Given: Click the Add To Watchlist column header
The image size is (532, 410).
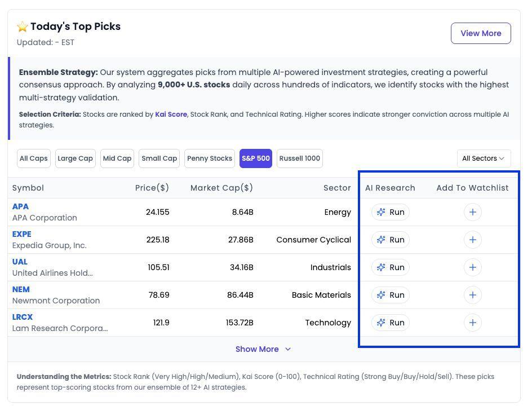Looking at the screenshot, I should pyautogui.click(x=473, y=188).
